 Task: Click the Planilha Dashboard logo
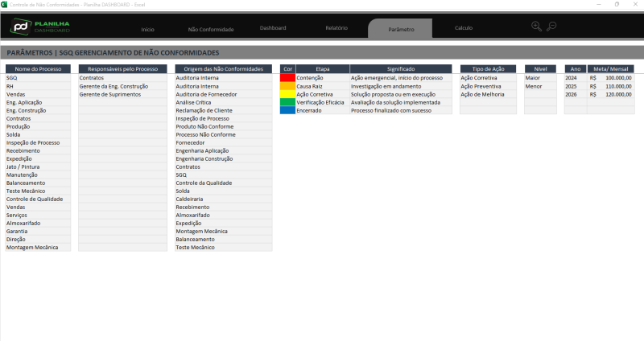[40, 27]
